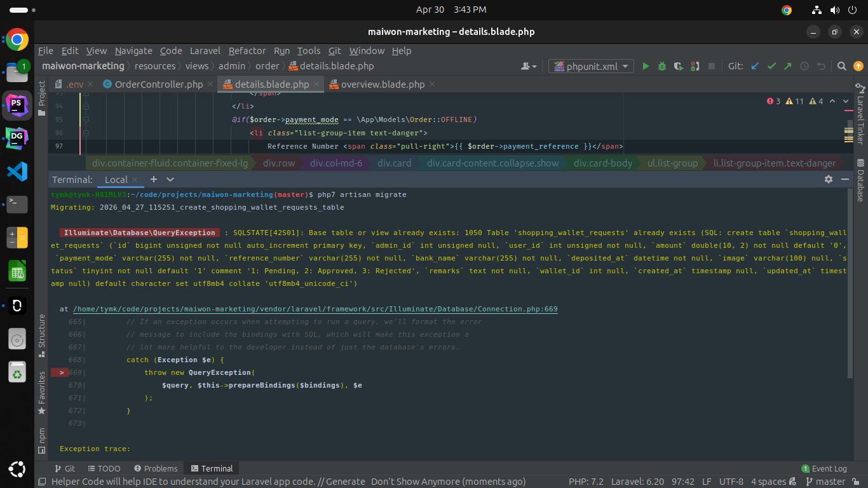This screenshot has height=488, width=868.
Task: Run the phpunit.xml configuration
Action: click(x=646, y=66)
